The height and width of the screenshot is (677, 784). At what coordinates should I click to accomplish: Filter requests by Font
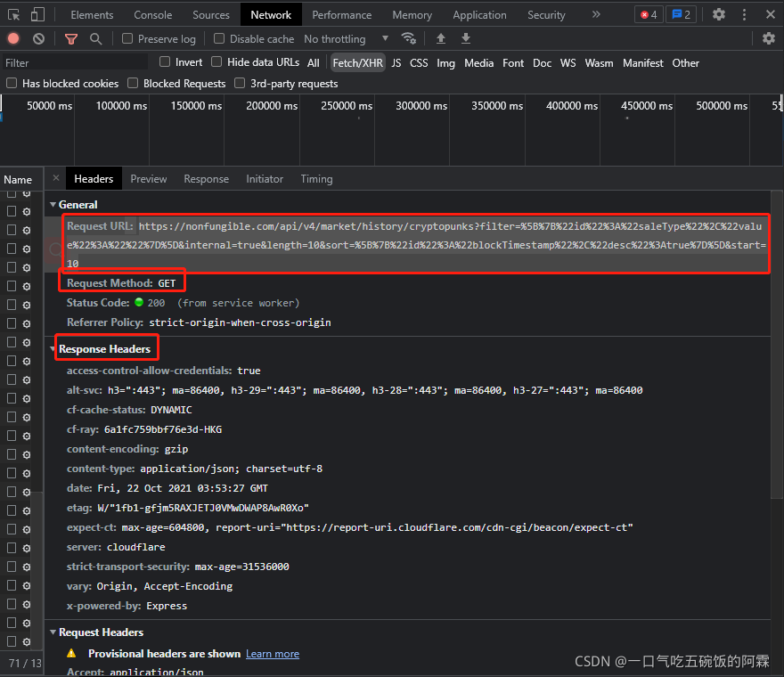coord(513,63)
